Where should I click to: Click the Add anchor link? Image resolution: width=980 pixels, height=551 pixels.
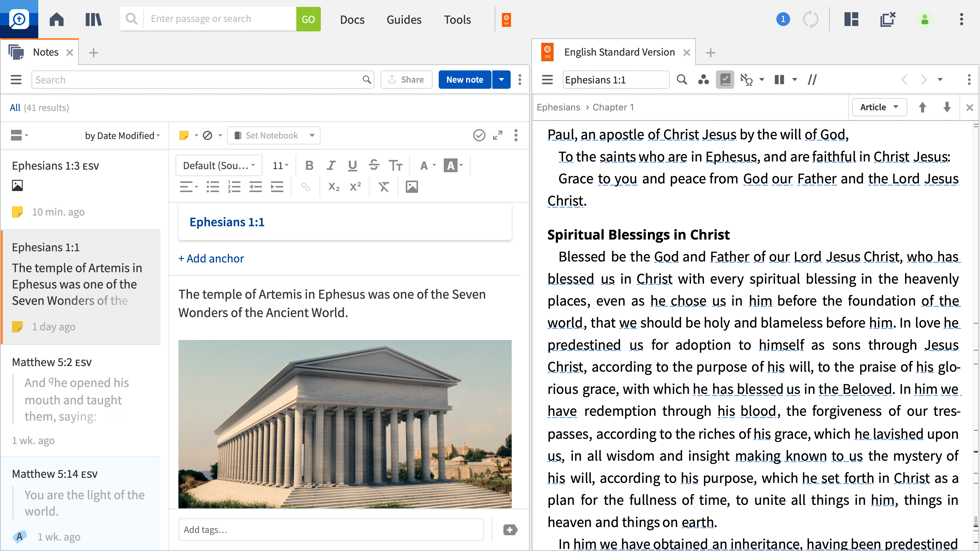click(x=211, y=259)
